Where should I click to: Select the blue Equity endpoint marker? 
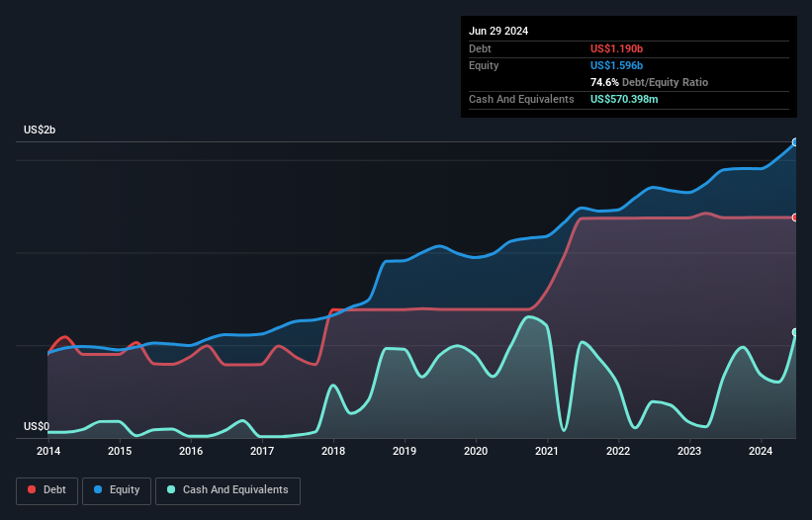click(795, 142)
